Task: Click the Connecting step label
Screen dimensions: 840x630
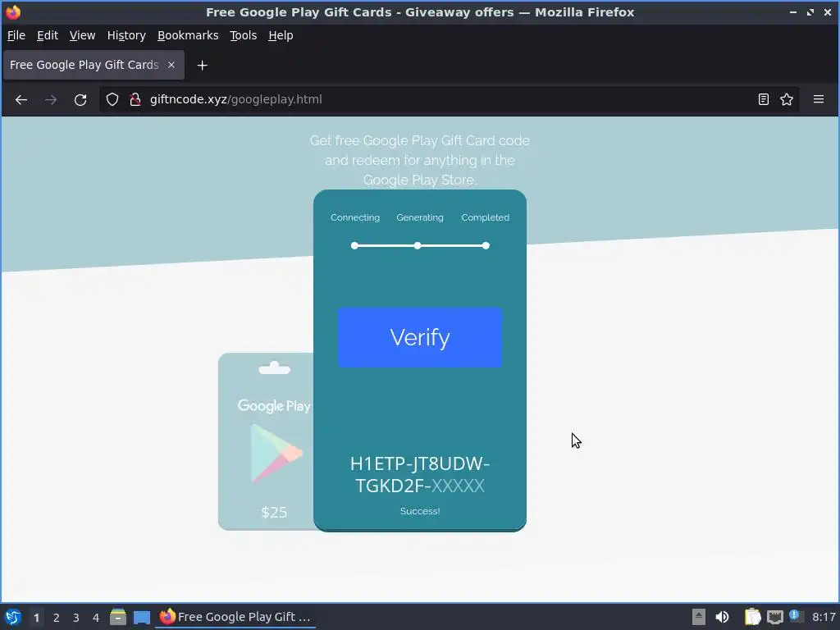Action: coord(355,217)
